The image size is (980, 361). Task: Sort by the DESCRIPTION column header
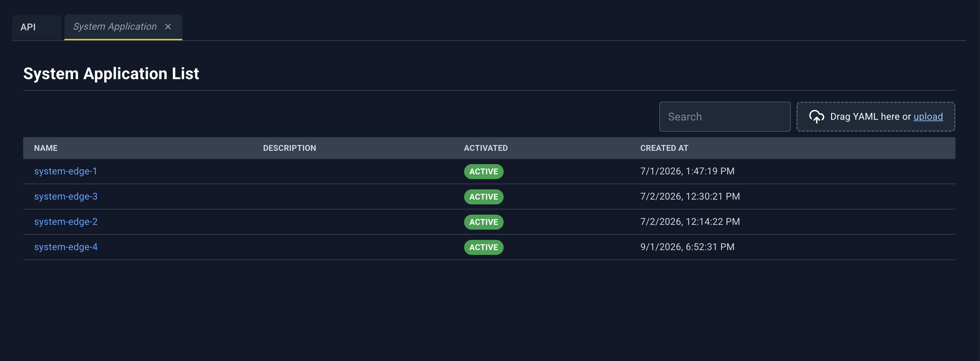290,148
